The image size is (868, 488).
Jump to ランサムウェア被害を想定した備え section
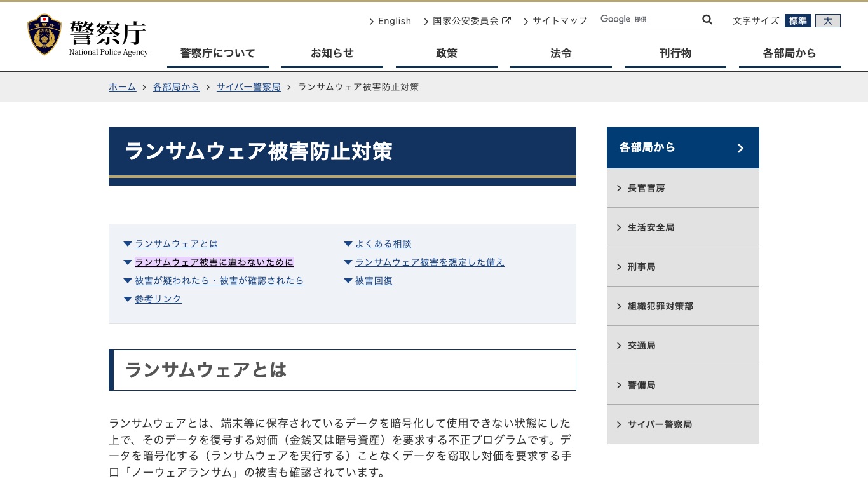click(x=430, y=262)
